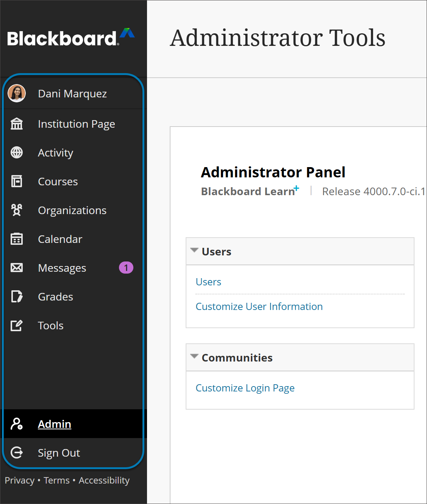Click the Sign Out icon
427x504 pixels.
[x=17, y=452]
